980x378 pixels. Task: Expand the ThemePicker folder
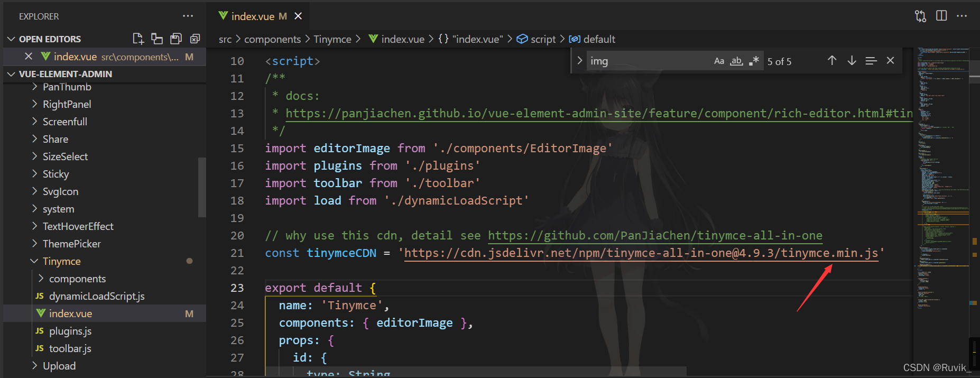point(35,244)
